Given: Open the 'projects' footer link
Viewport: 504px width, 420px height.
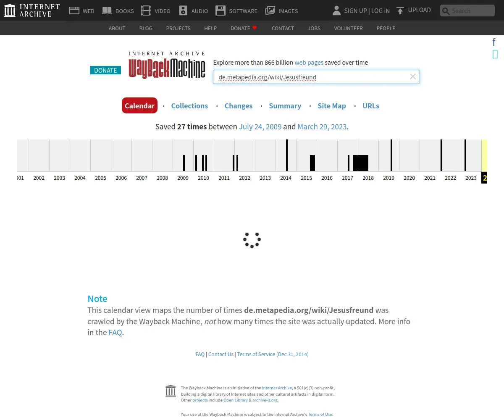Looking at the screenshot, I should [x=200, y=400].
